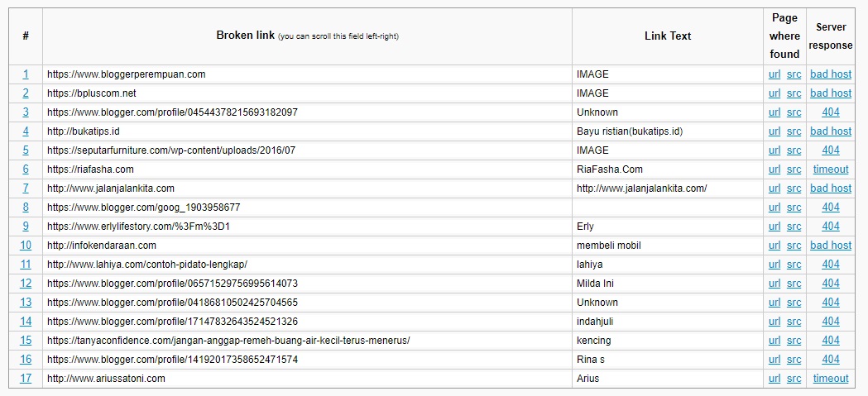Image resolution: width=868 pixels, height=396 pixels.
Task: Open 404 response for indahjuli row
Action: coord(831,322)
